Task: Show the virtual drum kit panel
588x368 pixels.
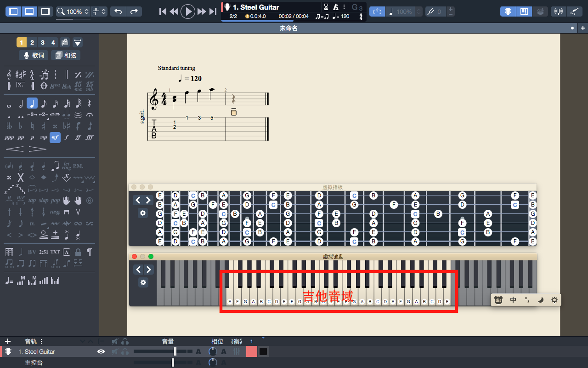Action: click(x=540, y=11)
